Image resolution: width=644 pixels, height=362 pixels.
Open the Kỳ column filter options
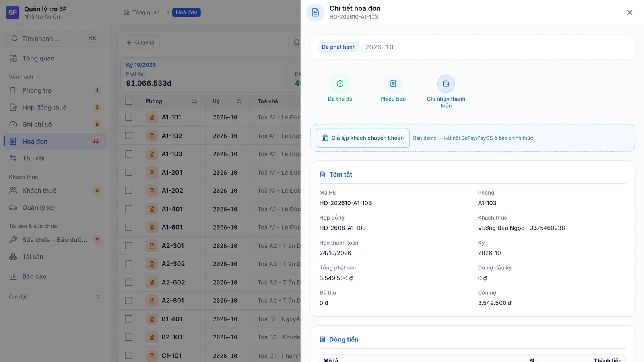(239, 101)
